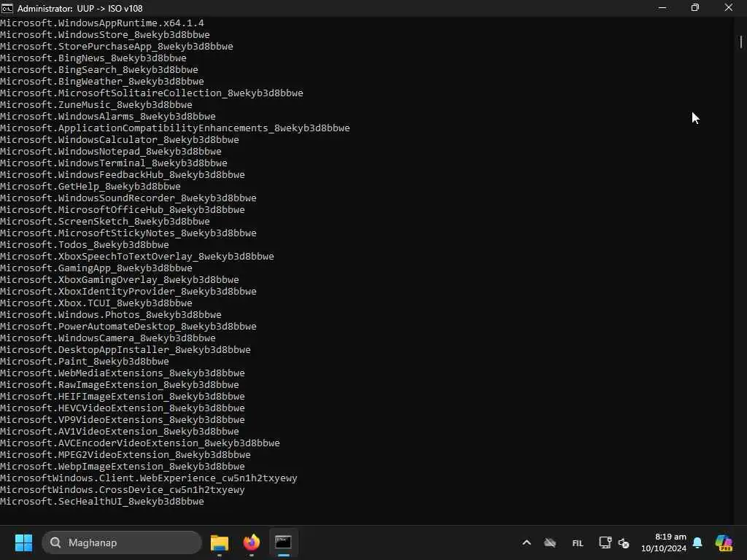Click the Microsoft.GetHelp line
747x560 pixels.
click(x=90, y=186)
